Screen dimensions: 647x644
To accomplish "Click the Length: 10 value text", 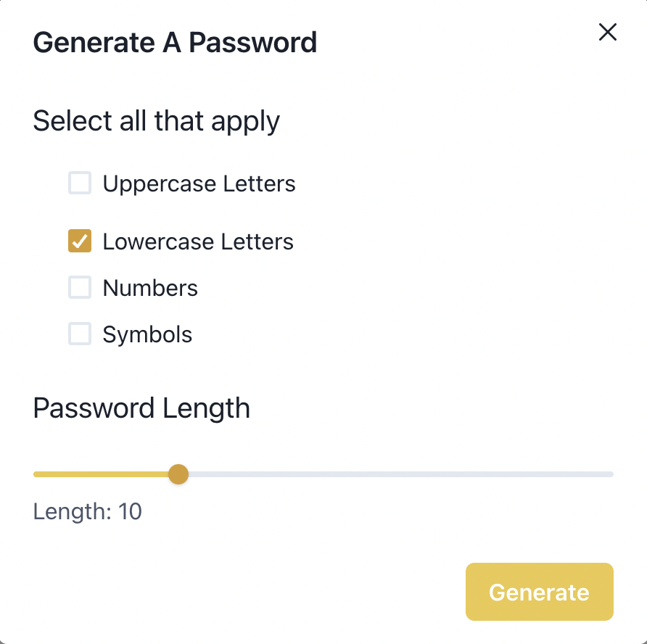I will pos(88,512).
